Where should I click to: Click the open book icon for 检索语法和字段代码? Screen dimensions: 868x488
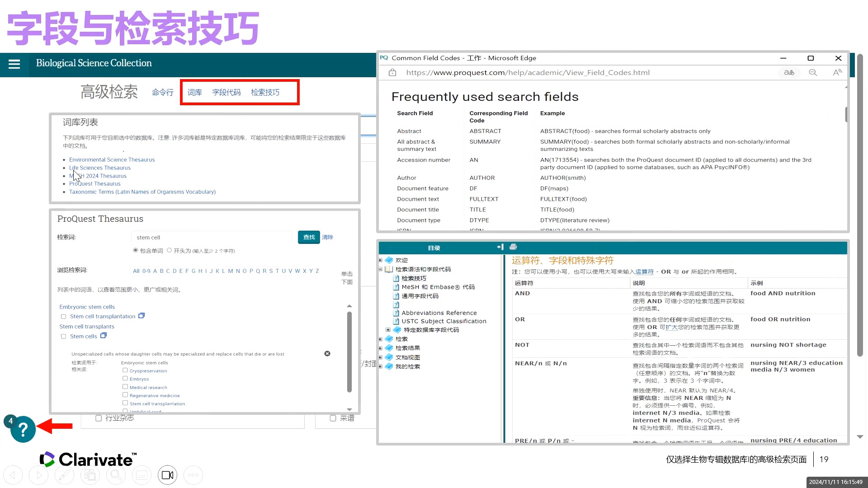click(389, 269)
